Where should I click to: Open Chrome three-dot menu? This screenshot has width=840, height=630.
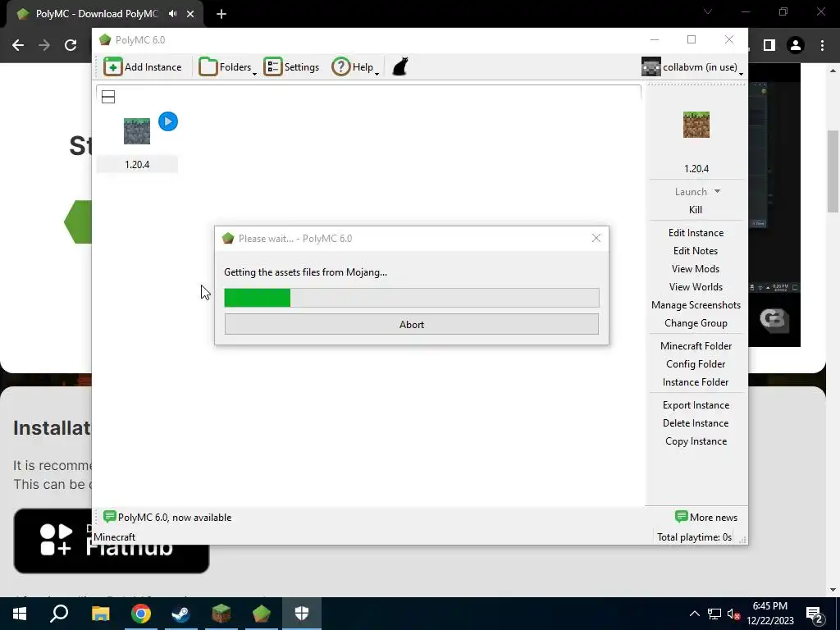tap(822, 45)
